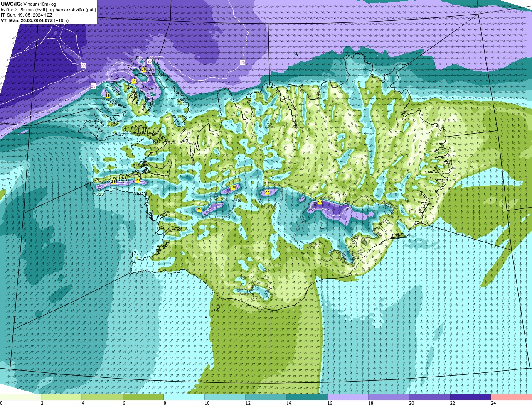532x406 pixels.
Task: Click the legend tick label 12
Action: [x=248, y=403]
